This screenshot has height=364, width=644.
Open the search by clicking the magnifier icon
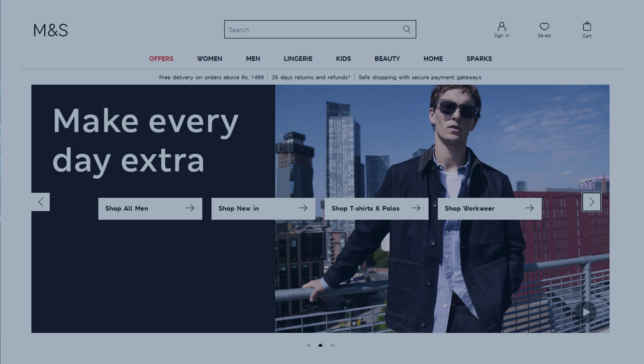(407, 29)
